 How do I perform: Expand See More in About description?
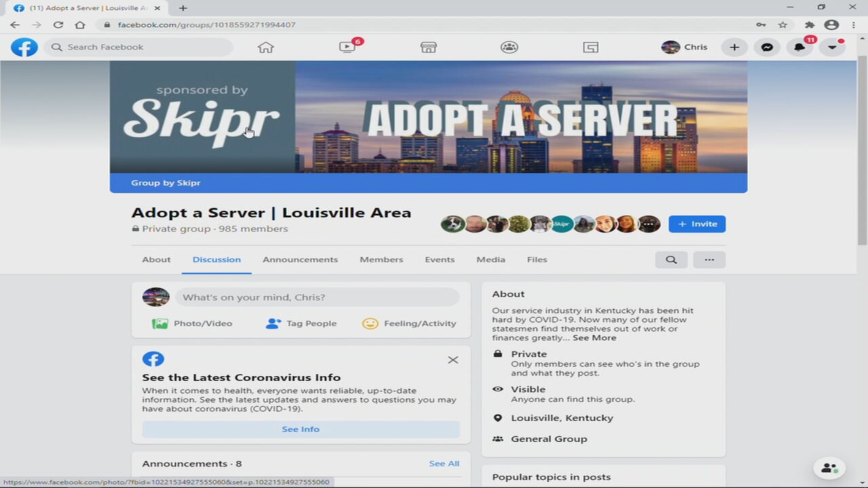[594, 338]
